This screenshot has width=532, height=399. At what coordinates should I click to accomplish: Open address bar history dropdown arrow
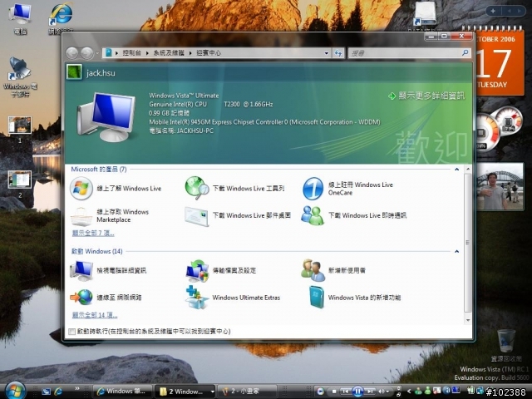327,53
